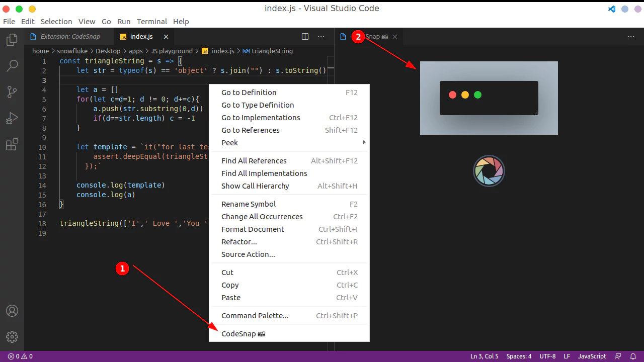644x362 pixels.
Task: Open the Selection menu
Action: pyautogui.click(x=56, y=22)
